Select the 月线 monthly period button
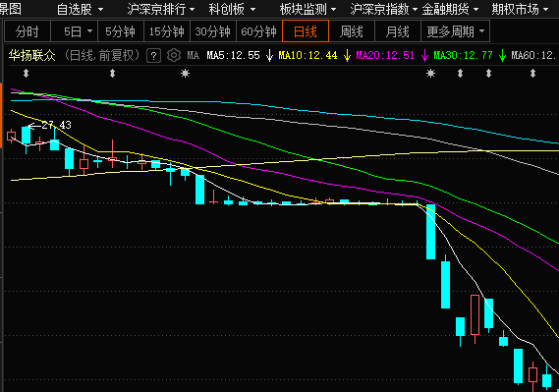The height and width of the screenshot is (392, 559). tap(398, 31)
